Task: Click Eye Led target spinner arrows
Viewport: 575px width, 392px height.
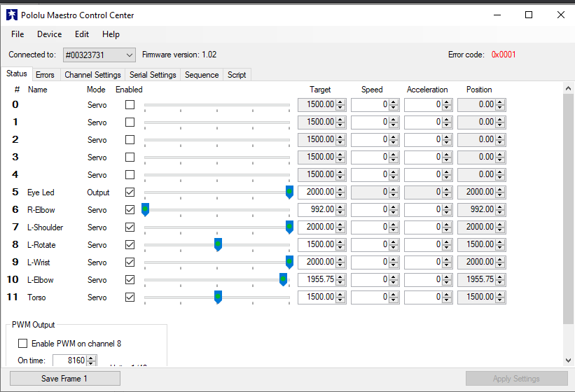Action: tap(340, 192)
